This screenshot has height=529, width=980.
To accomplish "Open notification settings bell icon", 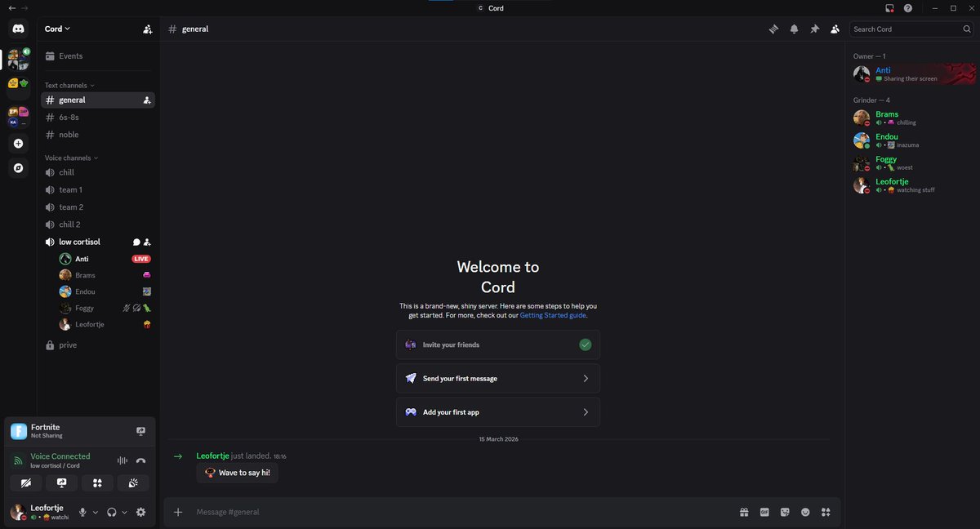I will click(794, 29).
